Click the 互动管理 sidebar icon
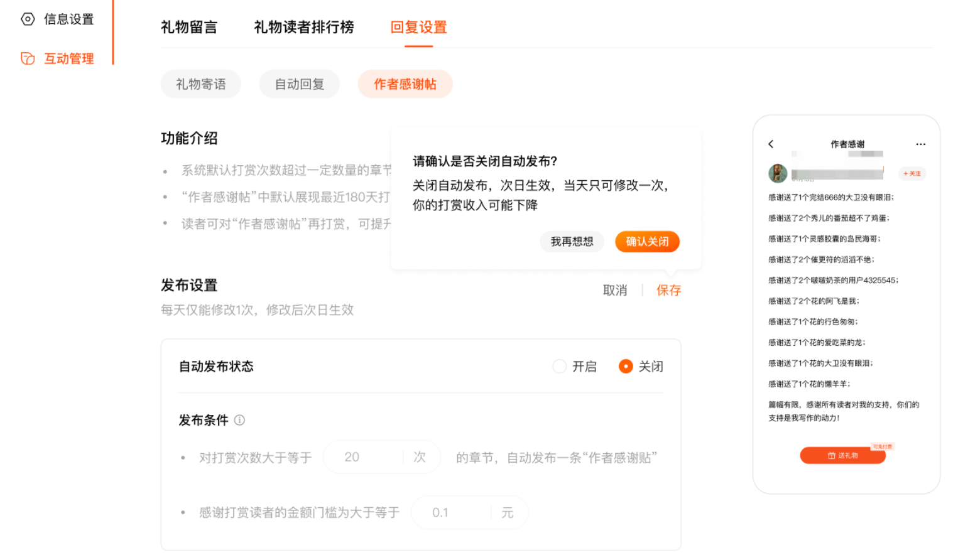Viewport: 980px width, 560px height. [x=28, y=58]
